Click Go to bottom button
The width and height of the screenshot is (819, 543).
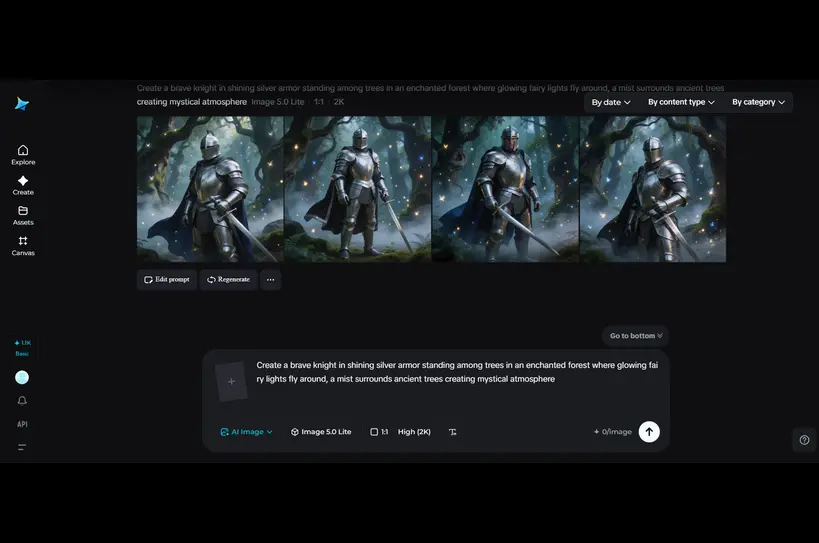(x=636, y=336)
